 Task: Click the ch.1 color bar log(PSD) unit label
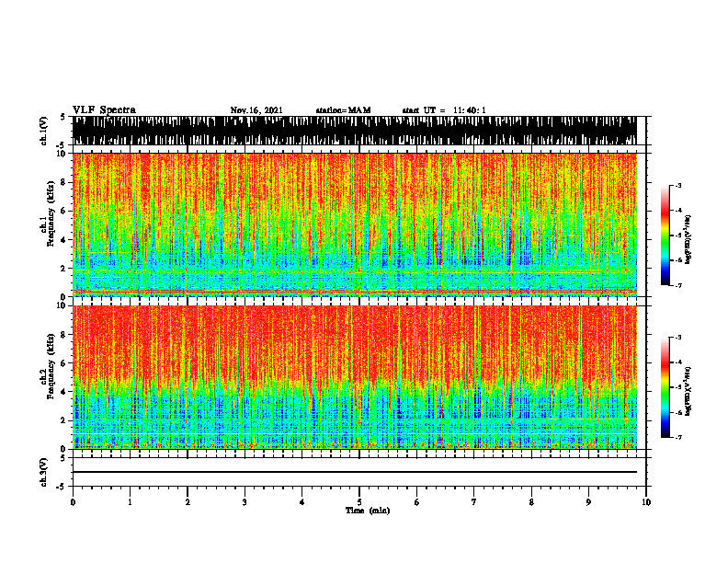689,240
